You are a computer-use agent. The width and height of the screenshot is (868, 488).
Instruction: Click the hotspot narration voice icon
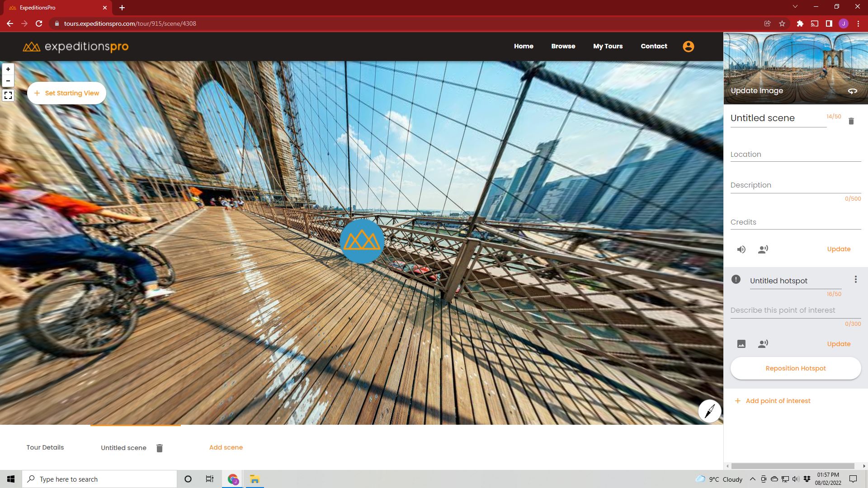pos(763,344)
